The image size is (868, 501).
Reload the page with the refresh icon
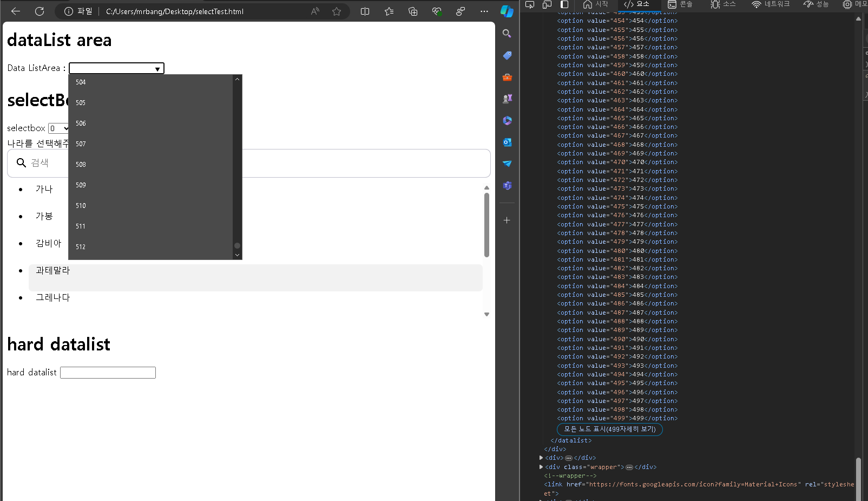click(40, 11)
